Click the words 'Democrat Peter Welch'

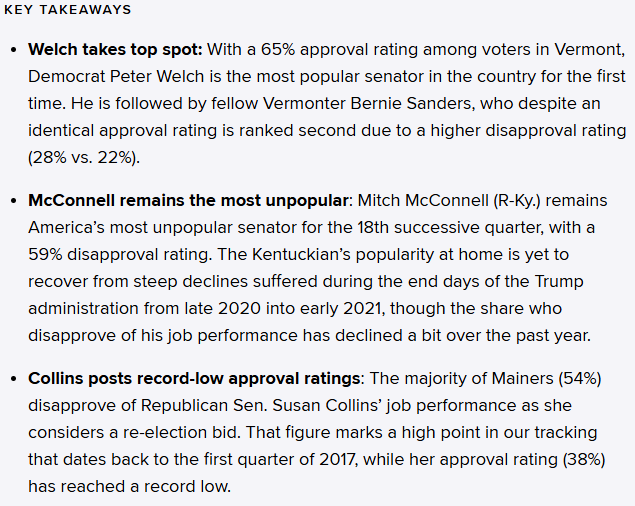coord(116,77)
